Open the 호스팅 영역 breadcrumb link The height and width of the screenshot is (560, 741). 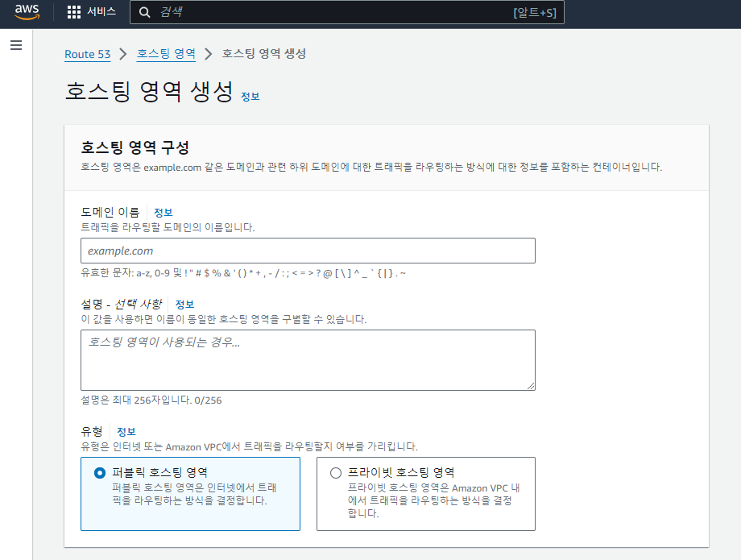coord(166,54)
